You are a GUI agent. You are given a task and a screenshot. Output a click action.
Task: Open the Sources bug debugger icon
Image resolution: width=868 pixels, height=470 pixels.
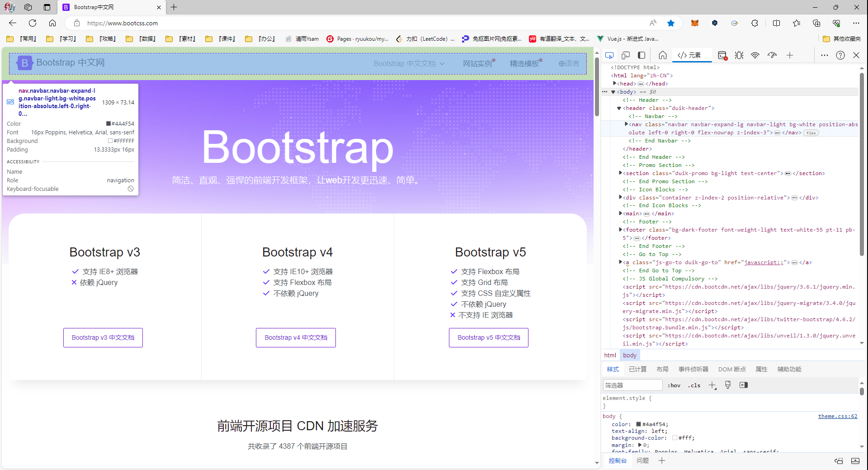739,55
